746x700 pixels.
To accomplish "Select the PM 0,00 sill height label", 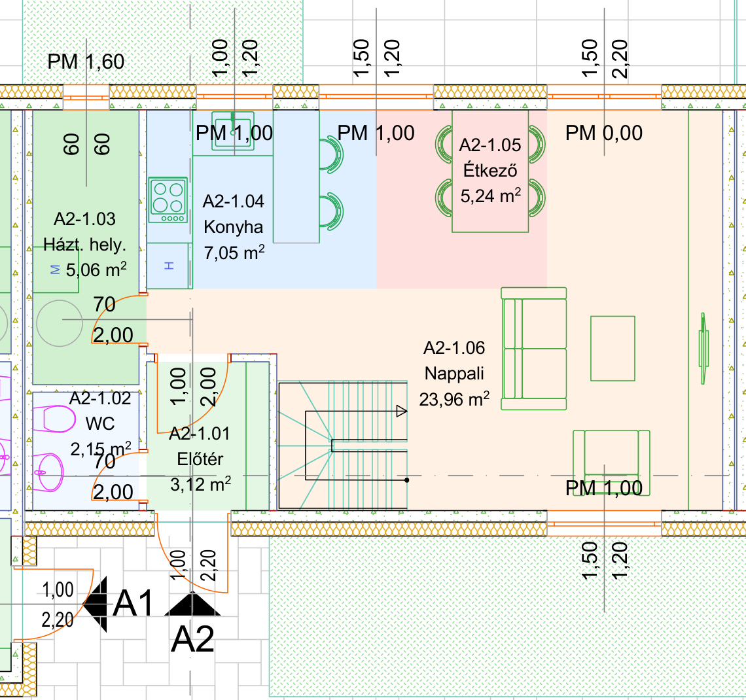I will tap(604, 133).
